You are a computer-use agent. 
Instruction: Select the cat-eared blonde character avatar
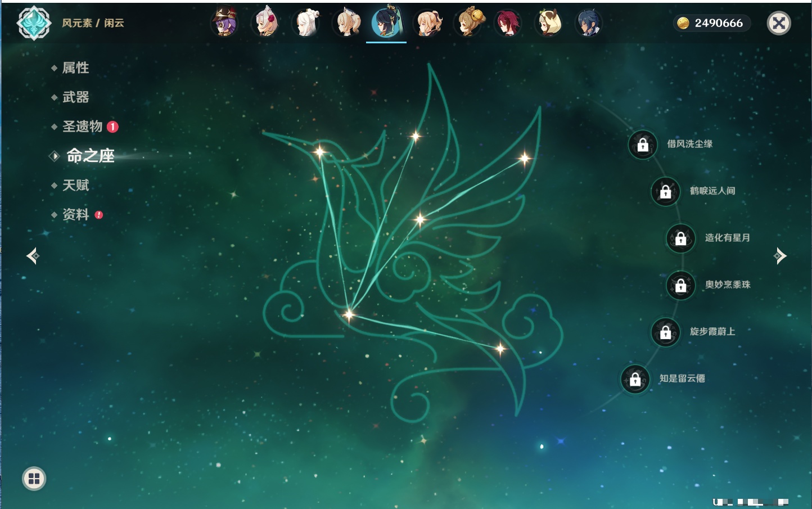pyautogui.click(x=347, y=23)
